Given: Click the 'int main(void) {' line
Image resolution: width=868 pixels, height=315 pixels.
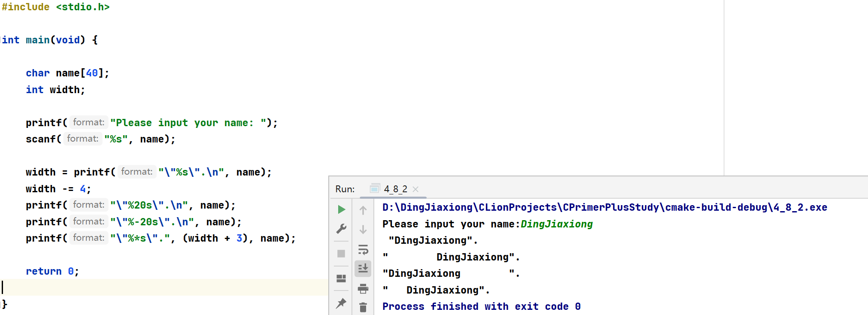Looking at the screenshot, I should (x=50, y=40).
